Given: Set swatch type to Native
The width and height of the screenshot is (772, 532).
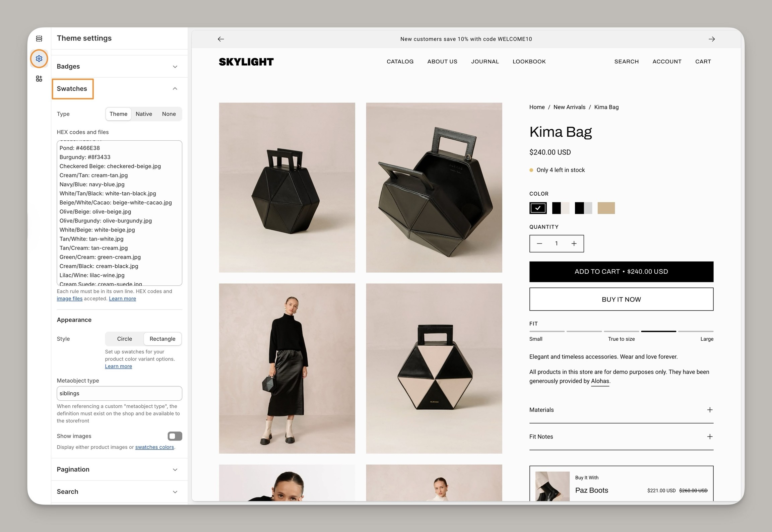Looking at the screenshot, I should (x=144, y=114).
